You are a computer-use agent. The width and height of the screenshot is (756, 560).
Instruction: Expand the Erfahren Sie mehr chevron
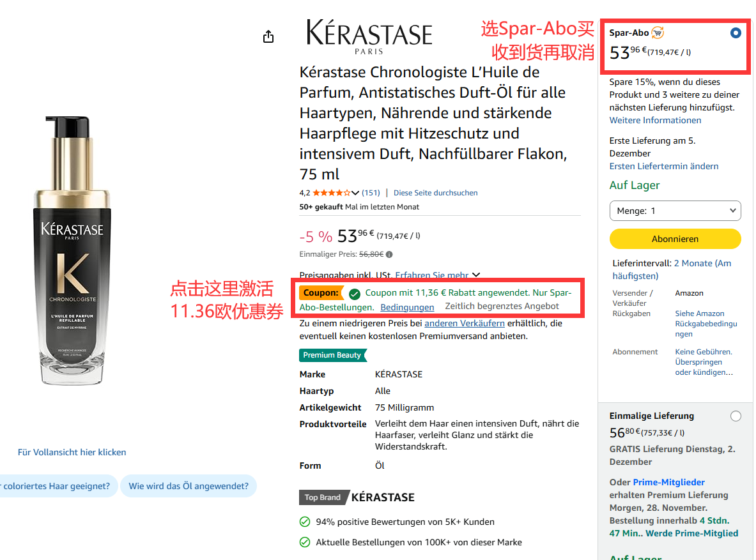(475, 275)
